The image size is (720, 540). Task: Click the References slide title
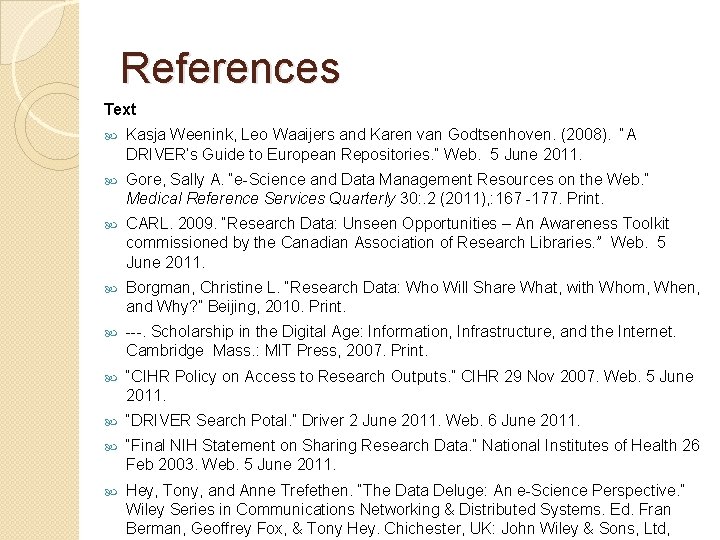[230, 68]
